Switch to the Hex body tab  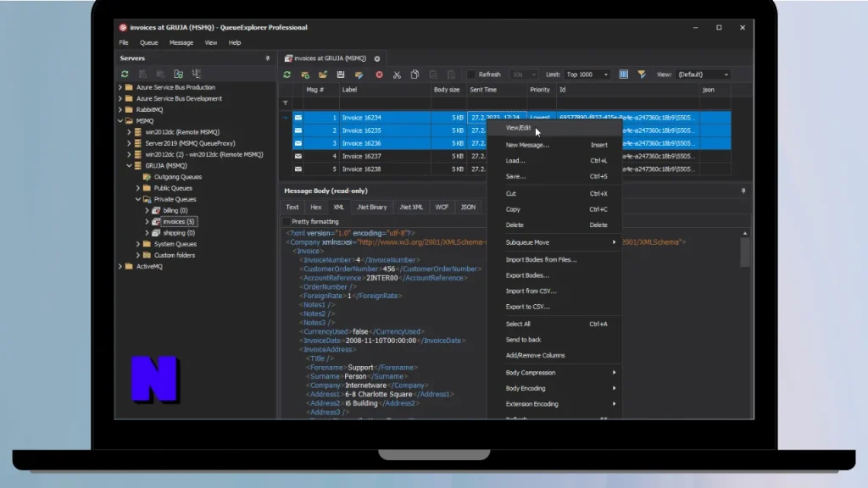tap(316, 207)
